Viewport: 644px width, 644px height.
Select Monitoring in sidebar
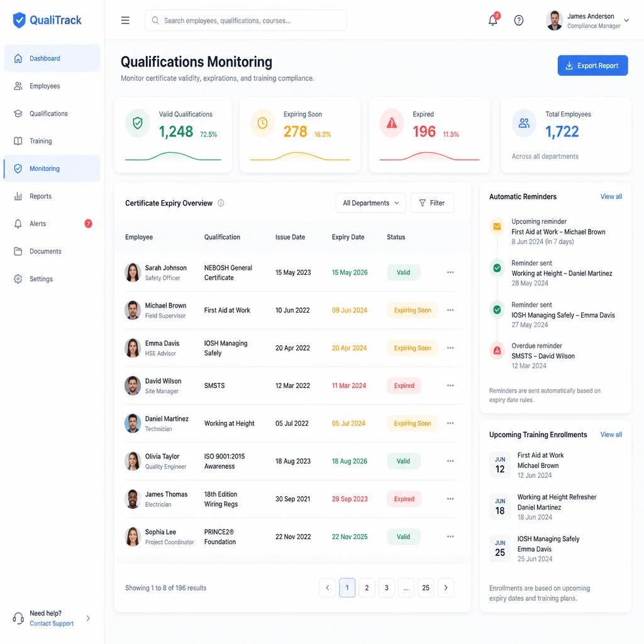point(52,169)
